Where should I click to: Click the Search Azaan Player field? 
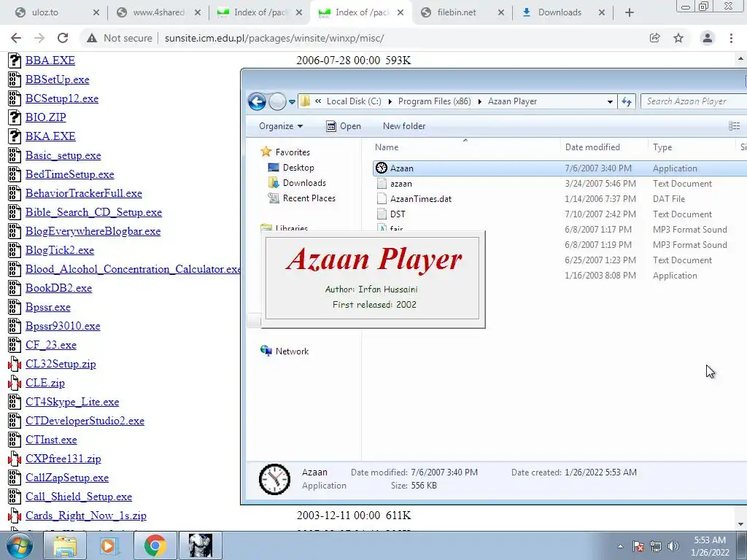[694, 101]
